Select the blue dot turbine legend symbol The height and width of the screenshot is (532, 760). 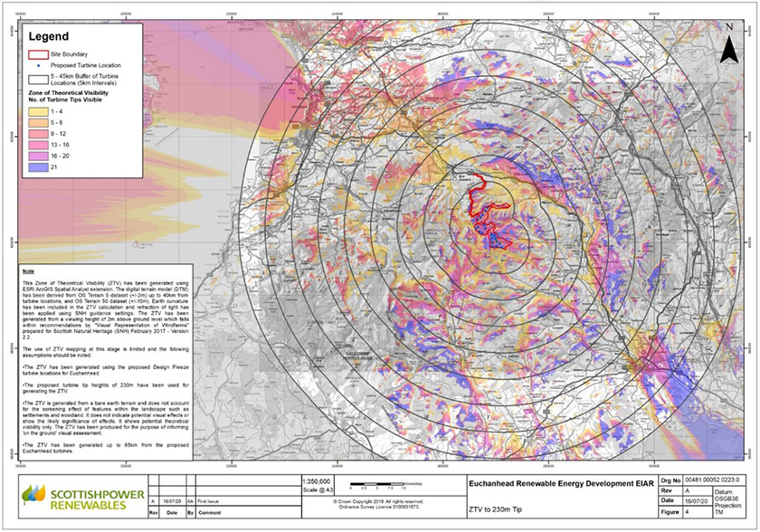[x=39, y=65]
